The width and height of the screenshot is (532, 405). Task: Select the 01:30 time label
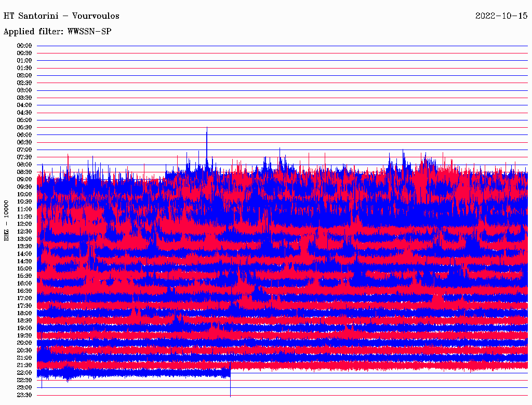coord(24,68)
